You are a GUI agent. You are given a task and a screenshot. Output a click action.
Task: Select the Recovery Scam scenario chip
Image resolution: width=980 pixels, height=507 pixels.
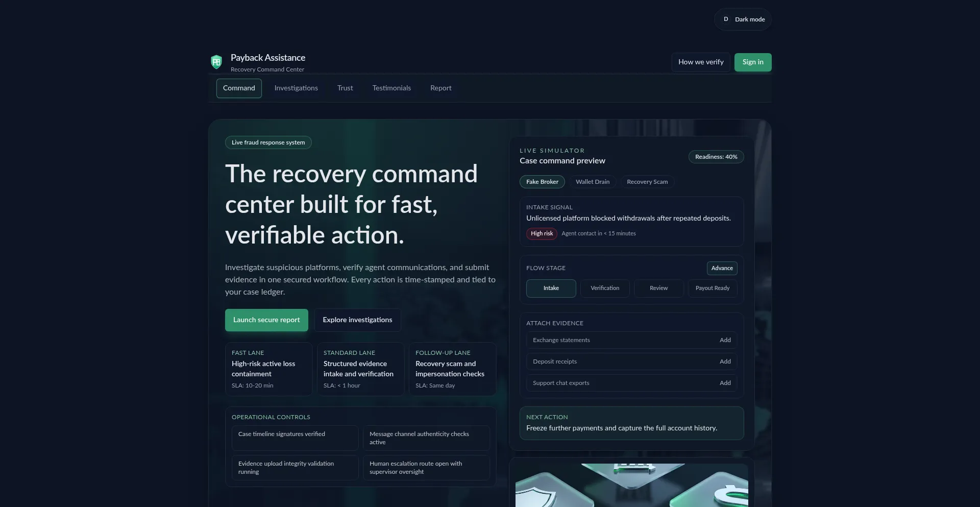(647, 182)
